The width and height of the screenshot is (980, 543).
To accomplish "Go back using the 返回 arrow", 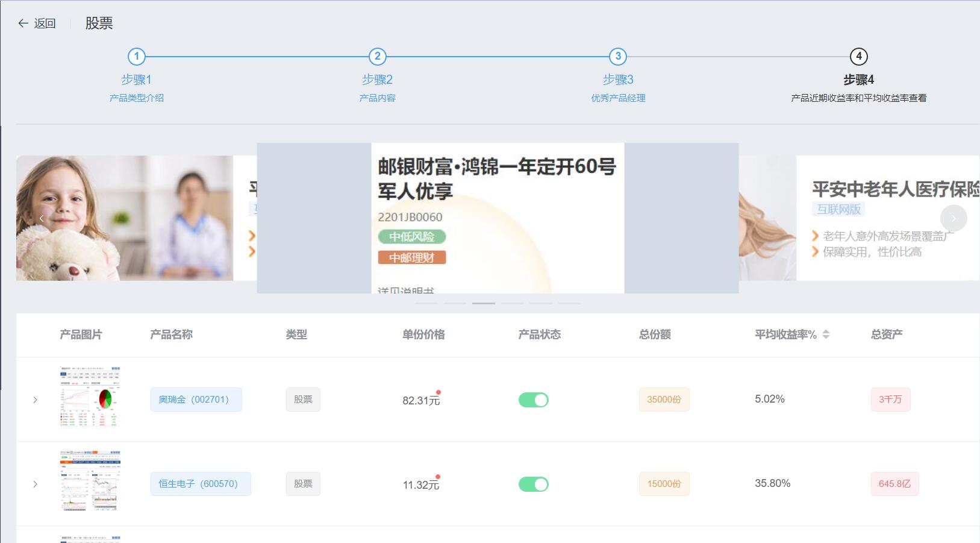I will (x=36, y=24).
